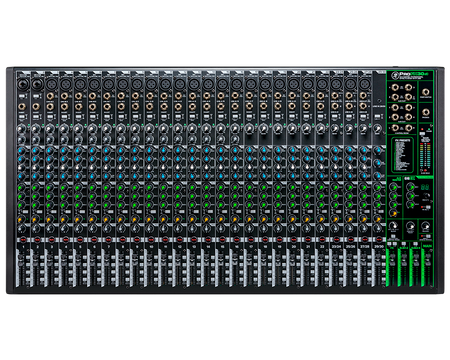
Task: Toggle the phantom power switch near red LED
Action: [422, 133]
